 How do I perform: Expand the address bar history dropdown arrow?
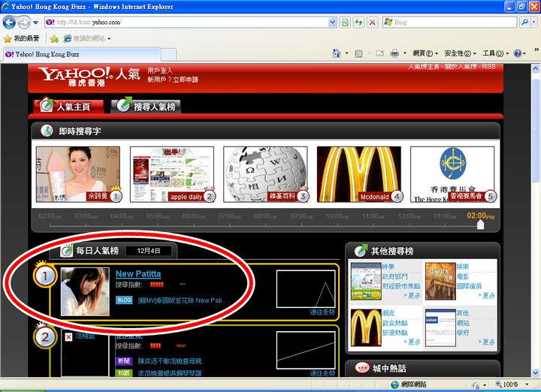(x=332, y=23)
